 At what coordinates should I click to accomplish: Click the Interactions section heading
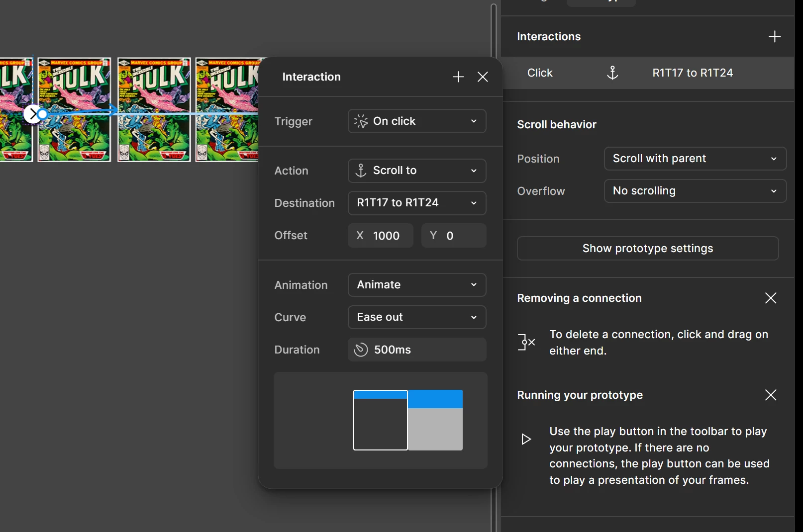click(x=549, y=36)
